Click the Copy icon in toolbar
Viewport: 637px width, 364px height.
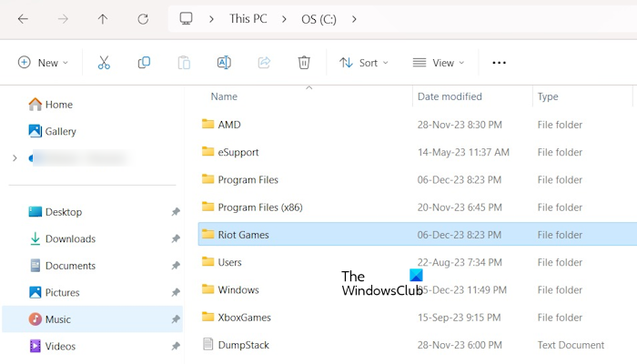[x=144, y=63]
